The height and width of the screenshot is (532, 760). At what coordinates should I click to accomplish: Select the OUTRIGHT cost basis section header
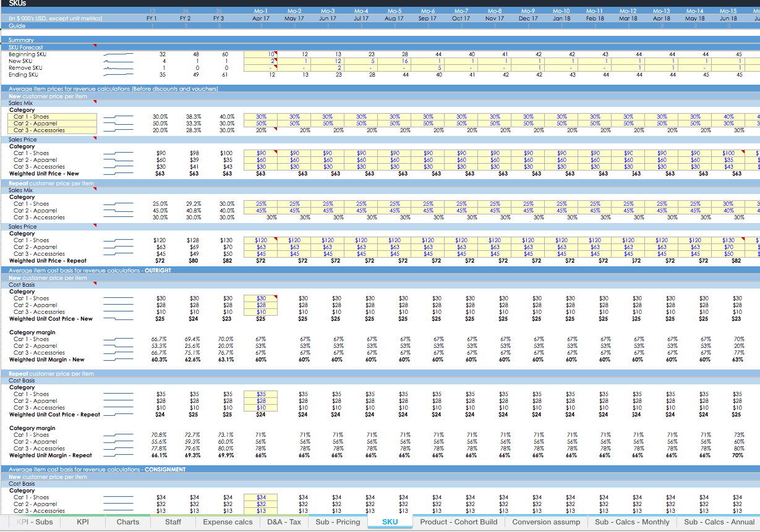coord(90,271)
